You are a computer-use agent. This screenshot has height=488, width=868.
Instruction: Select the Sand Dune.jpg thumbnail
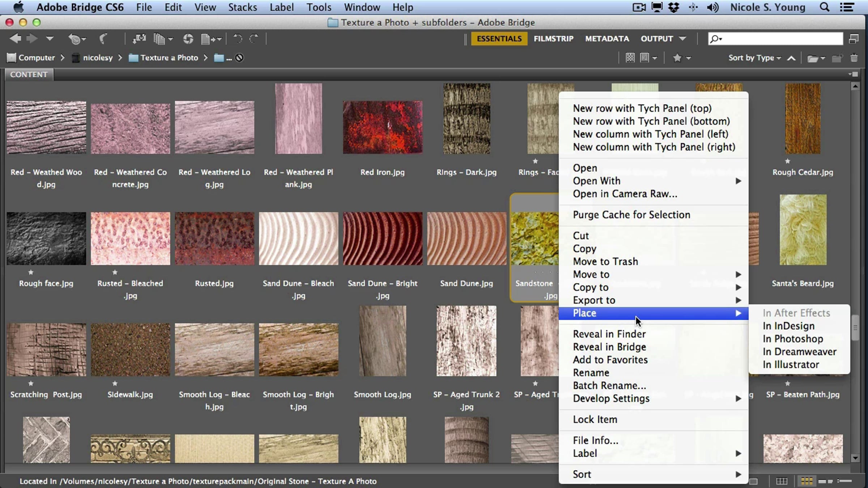tap(467, 239)
